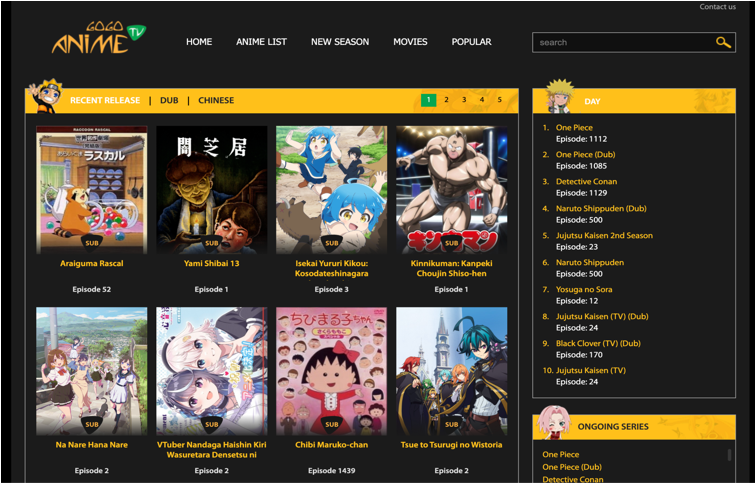Select the DAY tab in sidebar
Screen dimensions: 755x483
(592, 101)
